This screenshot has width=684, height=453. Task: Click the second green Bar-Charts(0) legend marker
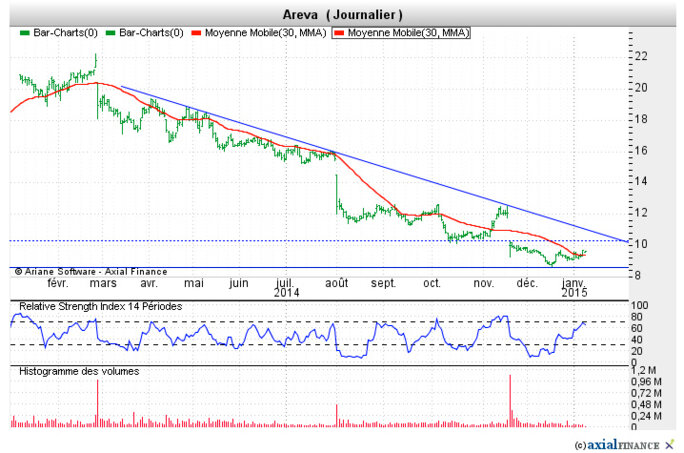(x=110, y=33)
